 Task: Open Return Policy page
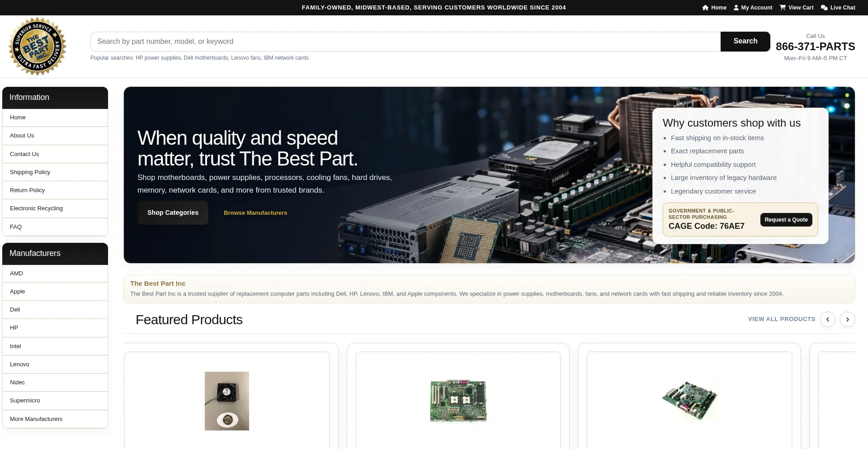(x=55, y=190)
